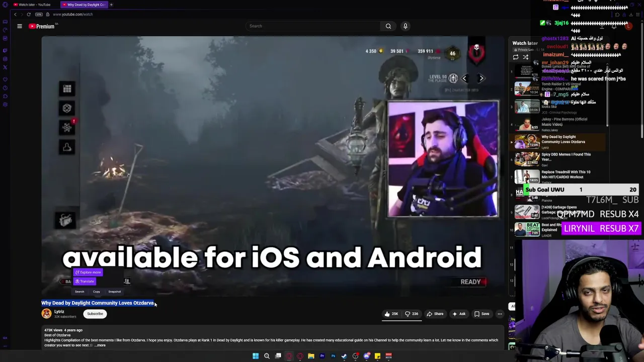Click the Windows Start button
The image size is (644, 362).
click(256, 356)
